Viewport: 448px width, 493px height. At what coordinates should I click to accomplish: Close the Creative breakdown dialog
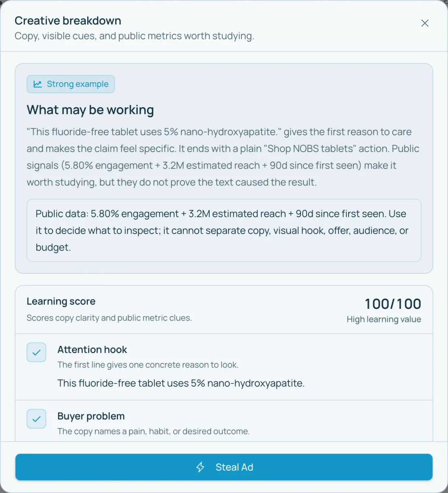[x=425, y=23]
